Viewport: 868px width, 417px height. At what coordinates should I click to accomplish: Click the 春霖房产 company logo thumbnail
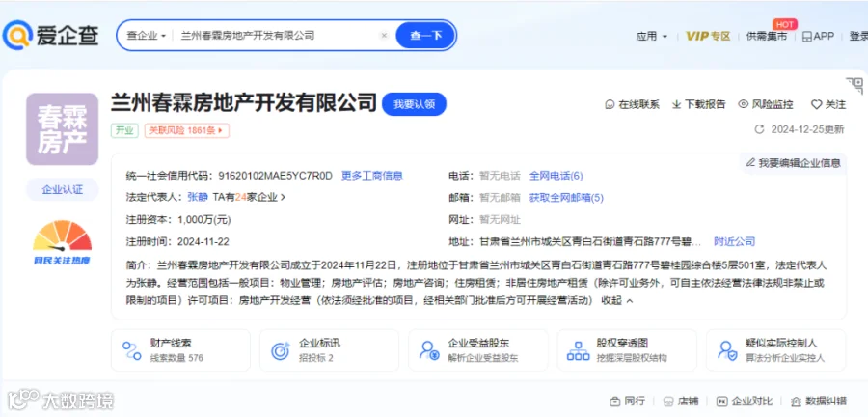point(62,129)
